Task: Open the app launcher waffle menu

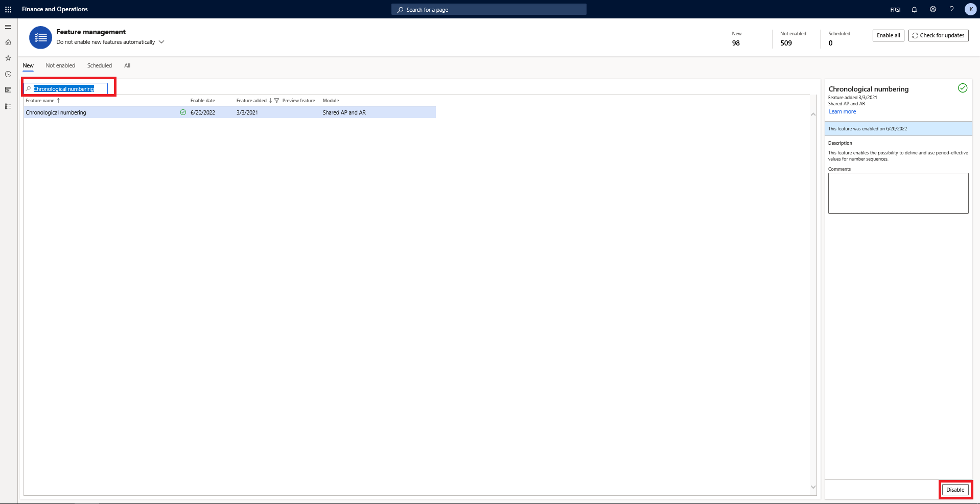Action: tap(8, 9)
